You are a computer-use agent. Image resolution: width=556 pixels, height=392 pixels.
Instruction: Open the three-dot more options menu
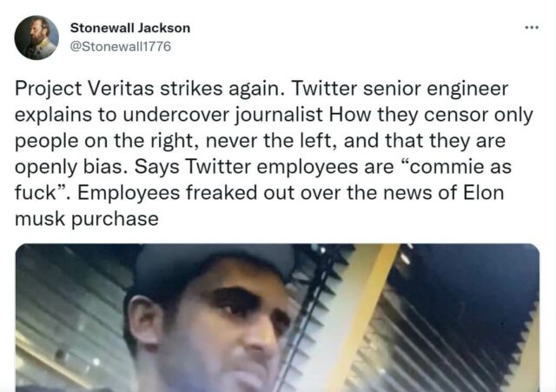532,27
